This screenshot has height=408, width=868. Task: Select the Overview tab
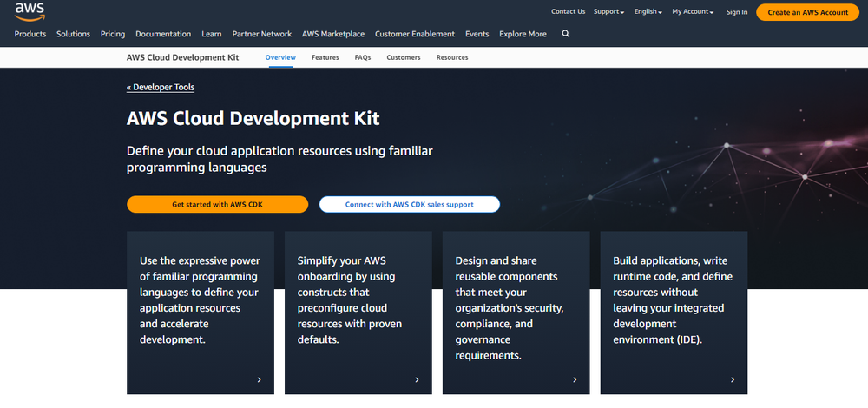coord(280,57)
